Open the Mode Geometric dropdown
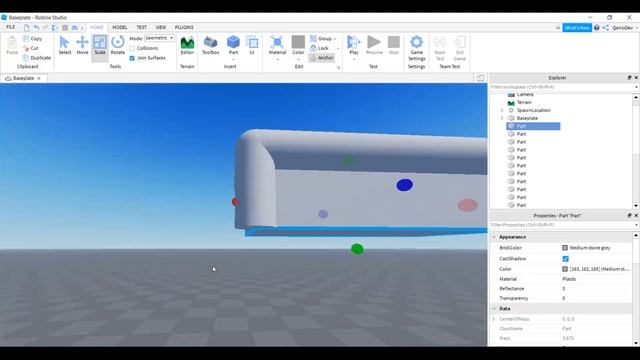The image size is (640, 360). tap(159, 38)
